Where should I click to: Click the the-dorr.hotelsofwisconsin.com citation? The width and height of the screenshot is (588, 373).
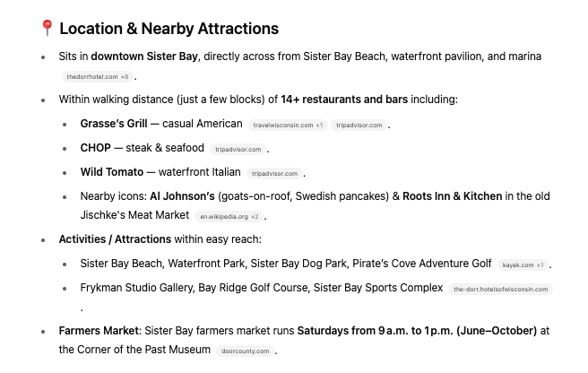[501, 290]
